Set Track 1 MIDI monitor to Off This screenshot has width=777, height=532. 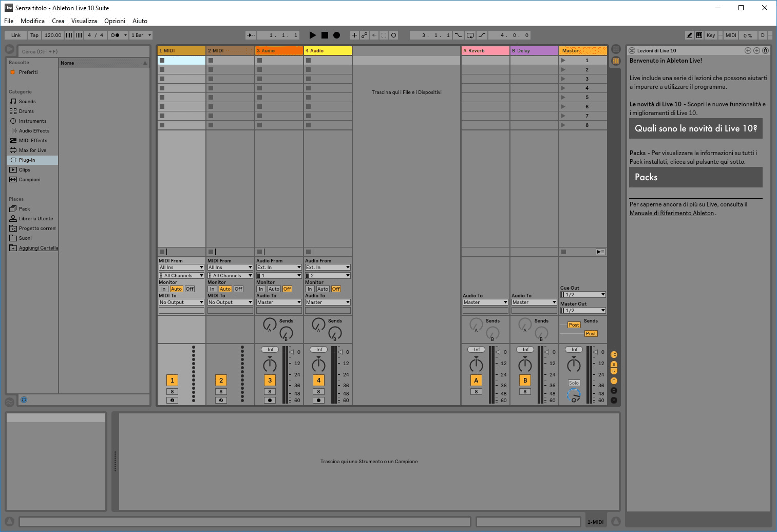[189, 289]
